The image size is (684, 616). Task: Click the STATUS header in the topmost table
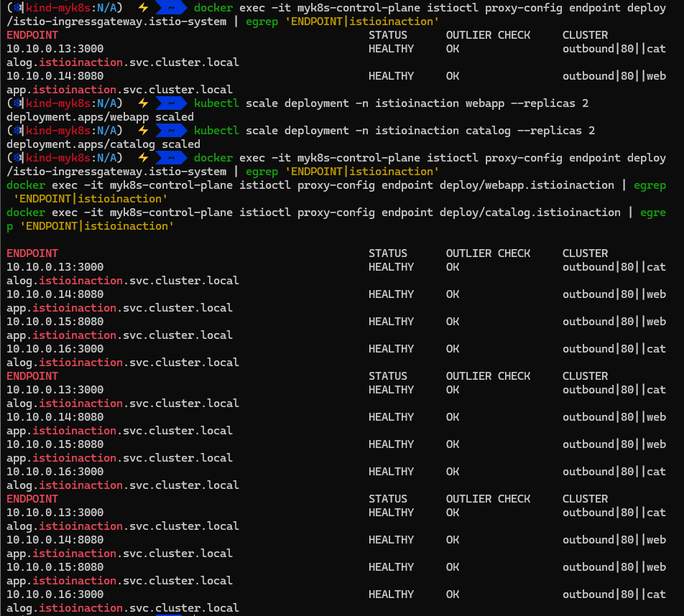tap(388, 35)
